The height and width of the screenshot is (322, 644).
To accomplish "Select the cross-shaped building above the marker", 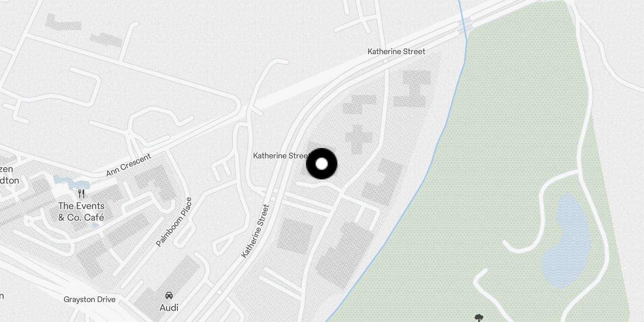I will [x=359, y=139].
